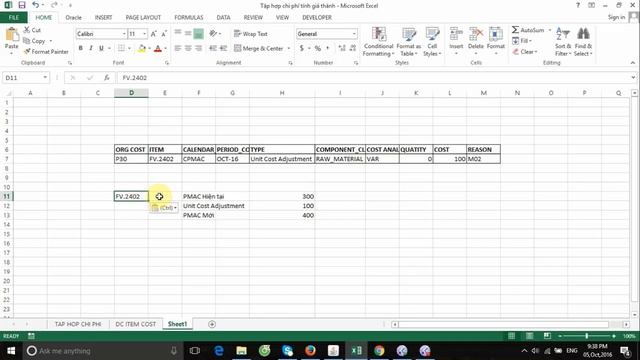Apply percent style format

point(318,48)
